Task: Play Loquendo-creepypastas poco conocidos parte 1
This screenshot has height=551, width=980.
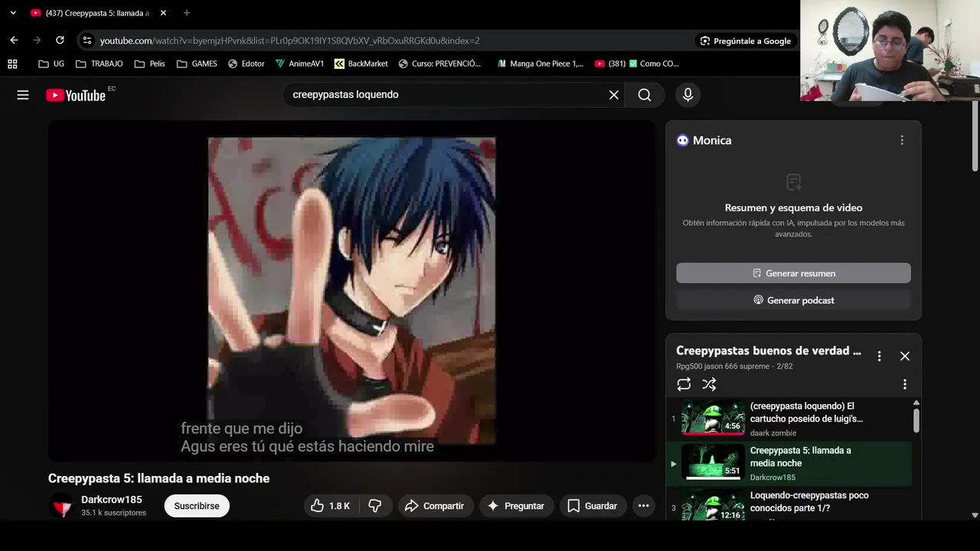Action: [x=789, y=504]
